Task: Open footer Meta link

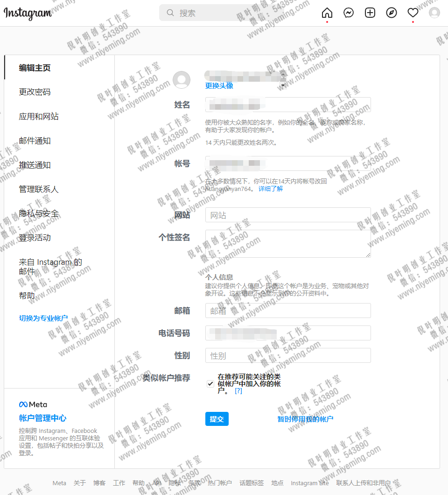Action: [59, 483]
